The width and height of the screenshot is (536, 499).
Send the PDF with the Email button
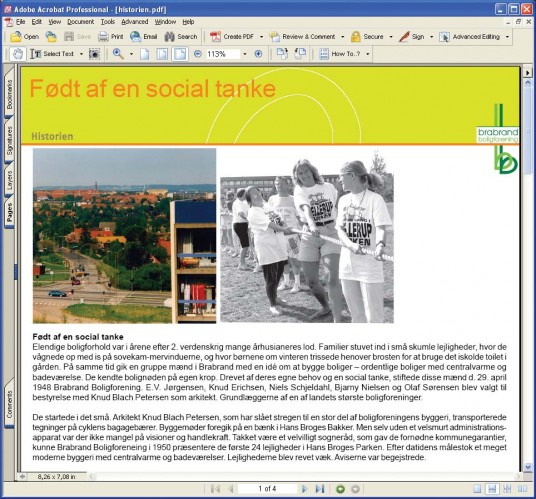click(143, 37)
